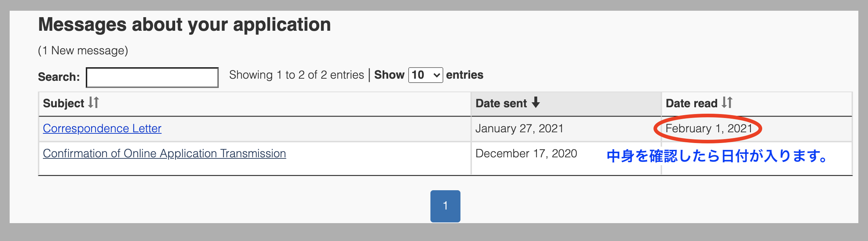Click the blue Japanese annotation text

point(717,156)
